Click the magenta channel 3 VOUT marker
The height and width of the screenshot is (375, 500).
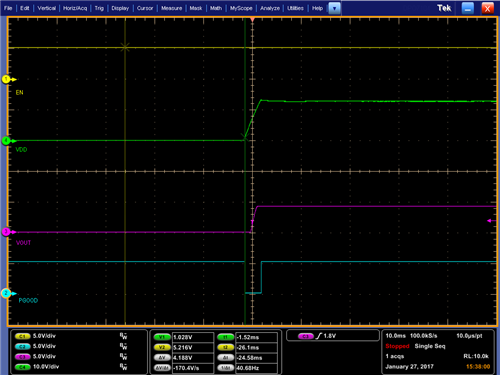click(7, 232)
